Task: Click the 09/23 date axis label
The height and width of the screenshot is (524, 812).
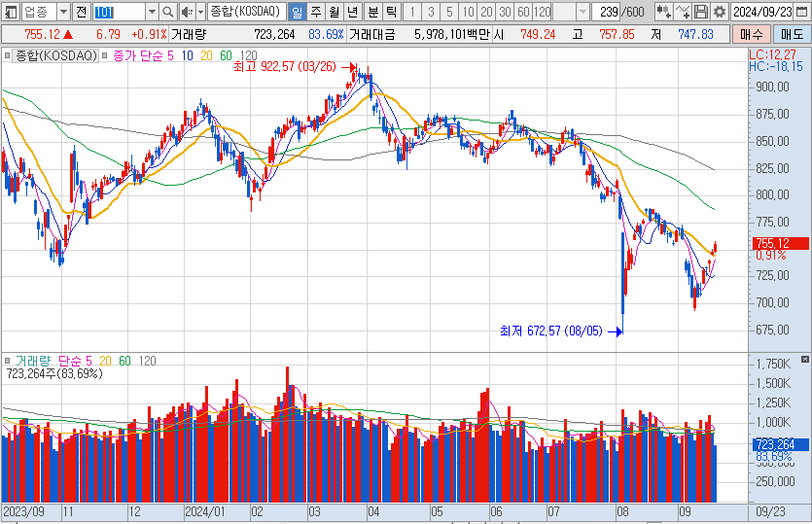Action: pyautogui.click(x=770, y=512)
